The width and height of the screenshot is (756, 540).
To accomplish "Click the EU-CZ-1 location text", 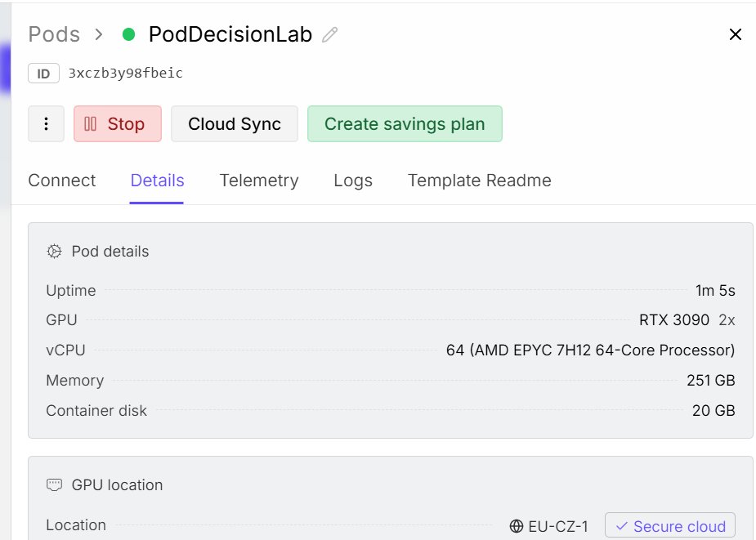I will point(558,526).
